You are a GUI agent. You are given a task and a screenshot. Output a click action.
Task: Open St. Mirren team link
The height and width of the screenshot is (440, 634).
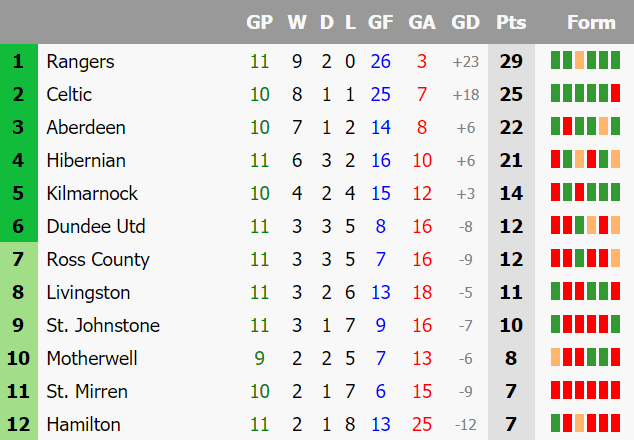pyautogui.click(x=87, y=391)
